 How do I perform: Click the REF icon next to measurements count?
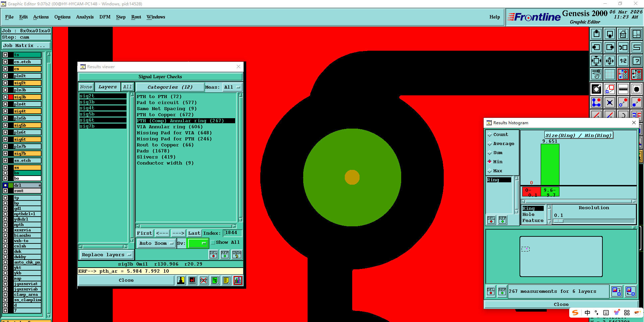pos(502,291)
